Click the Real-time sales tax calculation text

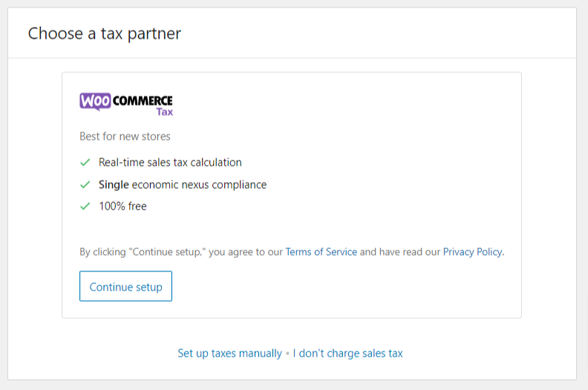click(x=170, y=162)
